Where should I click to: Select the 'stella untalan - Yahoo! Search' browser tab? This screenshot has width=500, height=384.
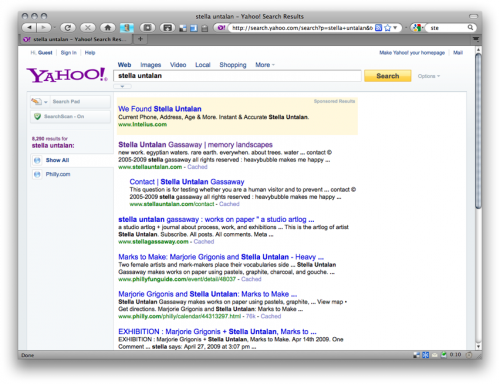(x=76, y=39)
